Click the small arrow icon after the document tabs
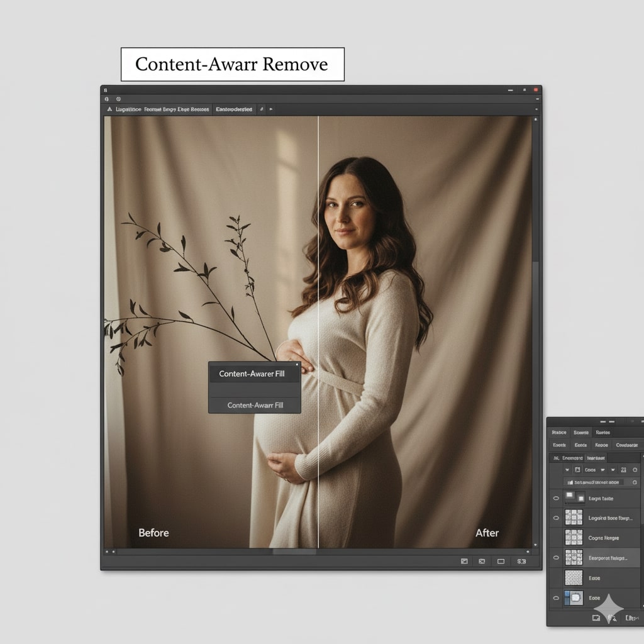This screenshot has height=644, width=644. pos(271,109)
